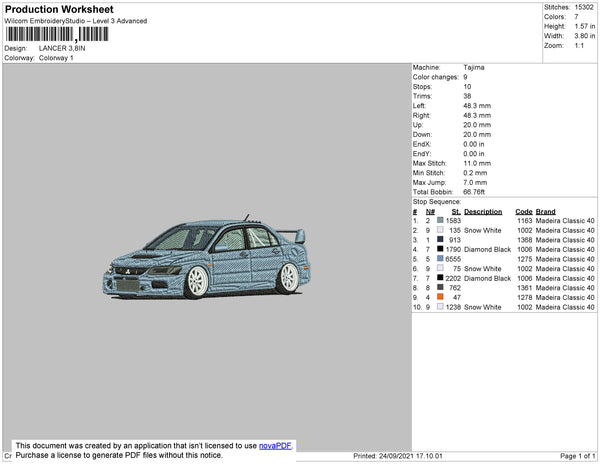Click the Description column header
This screenshot has height=464, width=600.
pos(483,212)
